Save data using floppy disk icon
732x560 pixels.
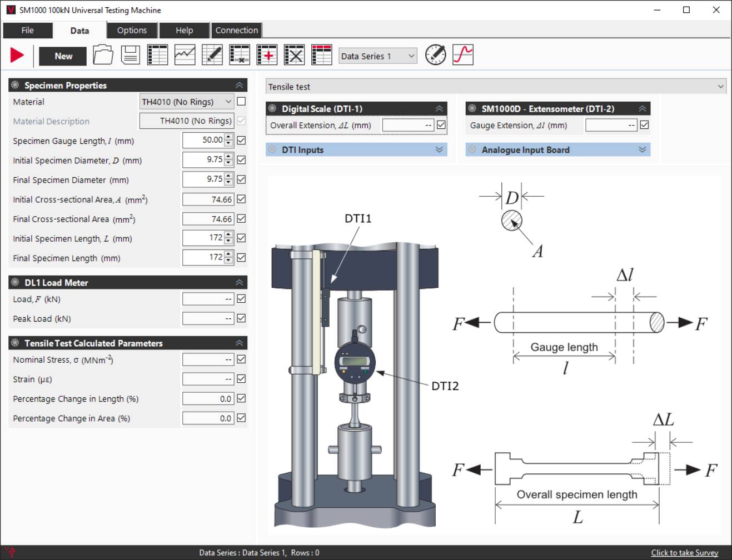click(130, 55)
